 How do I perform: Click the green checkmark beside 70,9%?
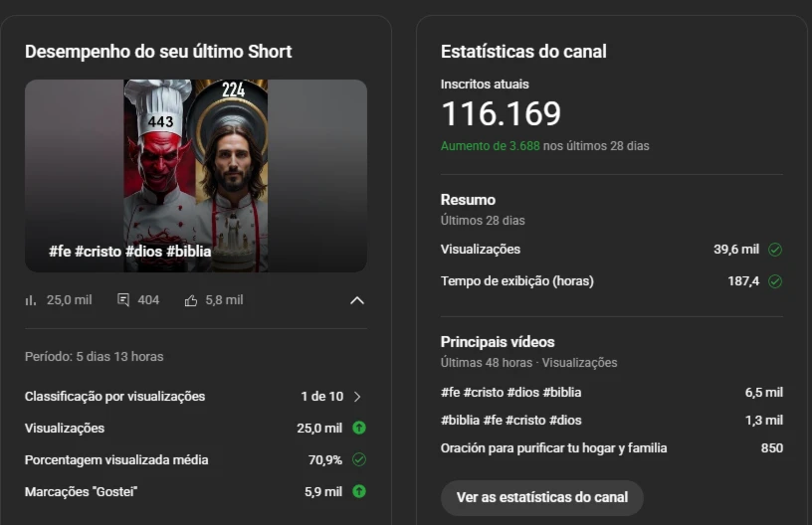pos(359,459)
